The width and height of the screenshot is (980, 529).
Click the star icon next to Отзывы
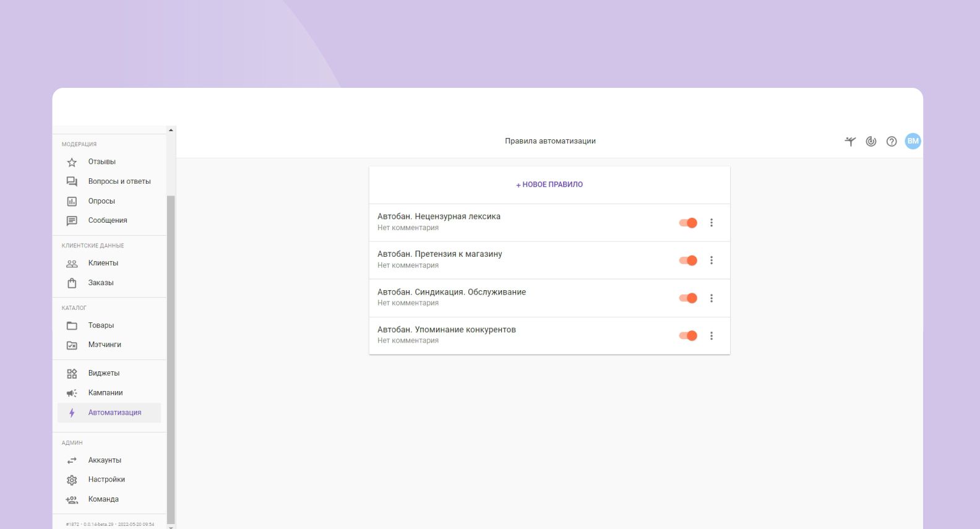tap(72, 162)
